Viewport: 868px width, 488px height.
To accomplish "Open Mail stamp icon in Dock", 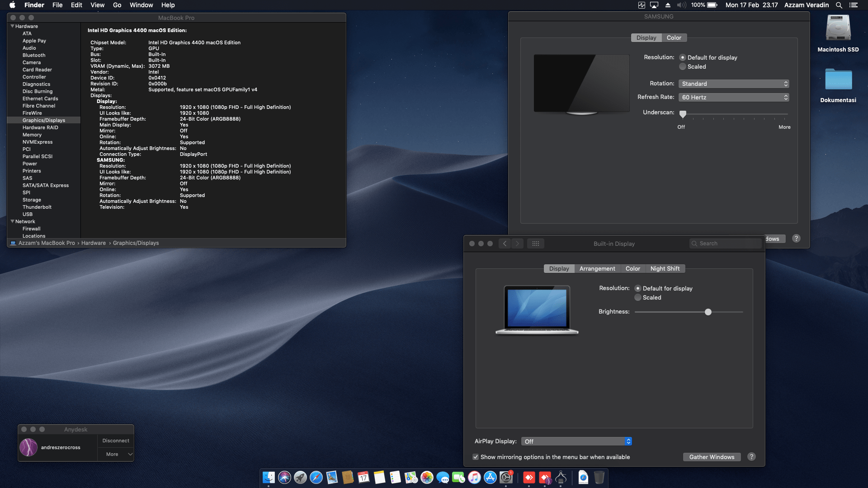I will tap(332, 477).
